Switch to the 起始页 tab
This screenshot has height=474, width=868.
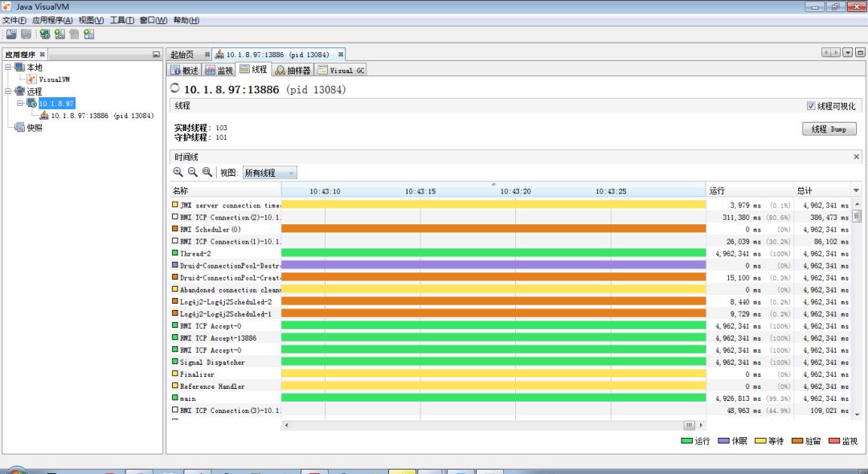tap(182, 54)
